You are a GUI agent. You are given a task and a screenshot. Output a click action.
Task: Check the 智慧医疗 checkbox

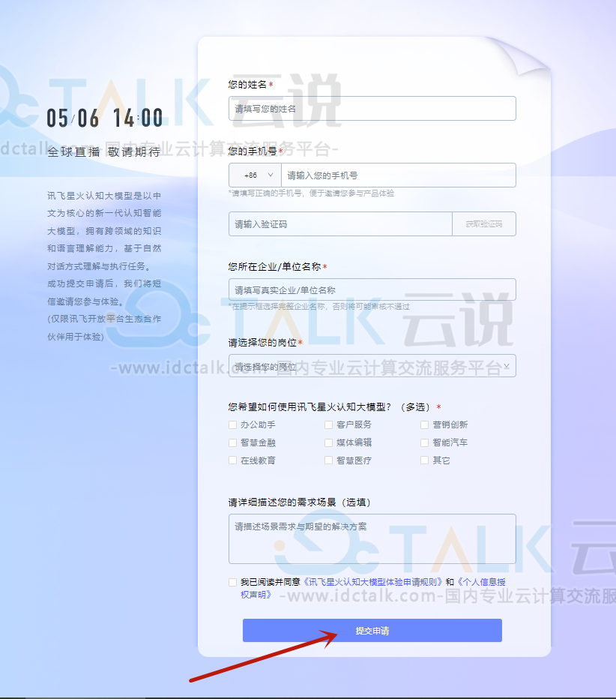pyautogui.click(x=329, y=460)
